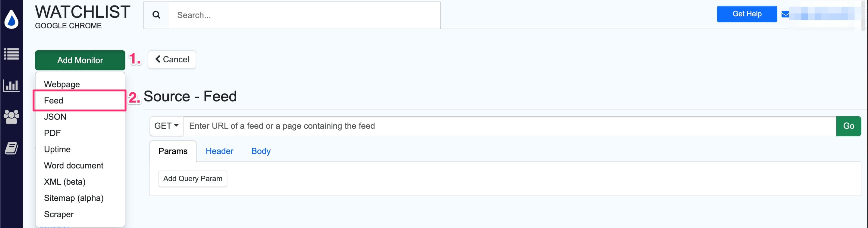Click the back chevron inside the Cancel control

(157, 59)
